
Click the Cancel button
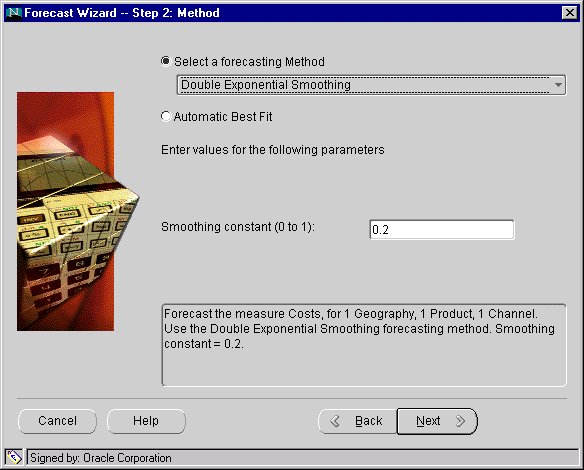[x=57, y=421]
